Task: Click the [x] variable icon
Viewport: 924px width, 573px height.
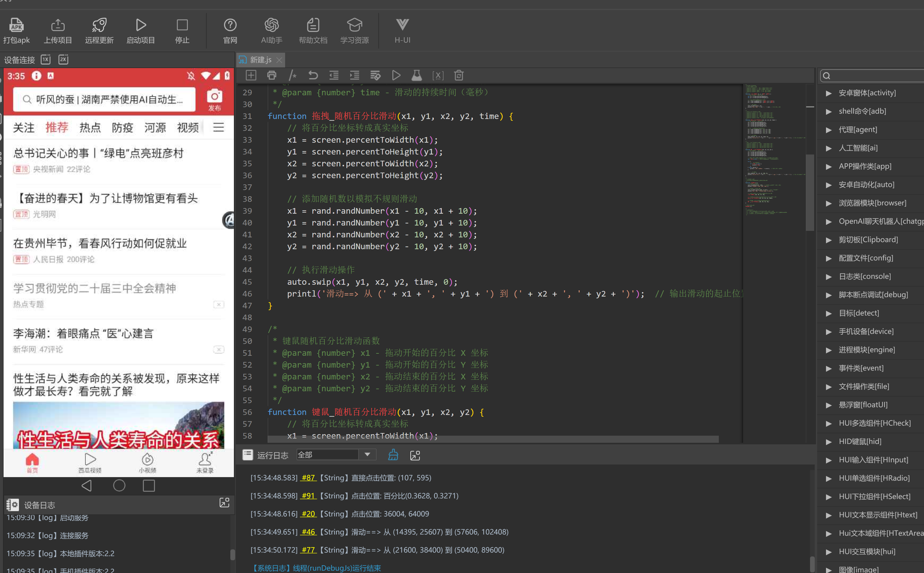Action: [x=438, y=75]
